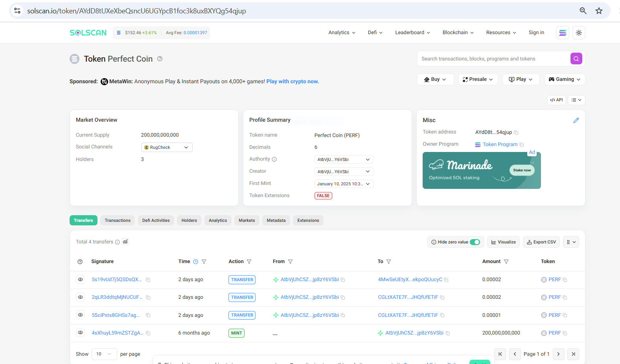Toggle eye icon for the MINT transaction row
620x364 pixels.
pyautogui.click(x=80, y=333)
